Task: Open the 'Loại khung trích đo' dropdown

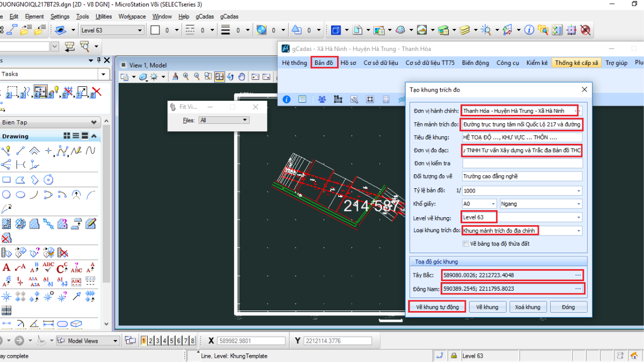Action: 578,231
